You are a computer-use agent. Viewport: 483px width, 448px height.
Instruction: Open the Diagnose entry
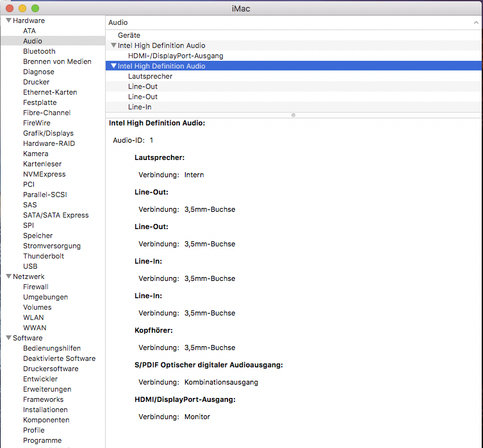point(38,72)
